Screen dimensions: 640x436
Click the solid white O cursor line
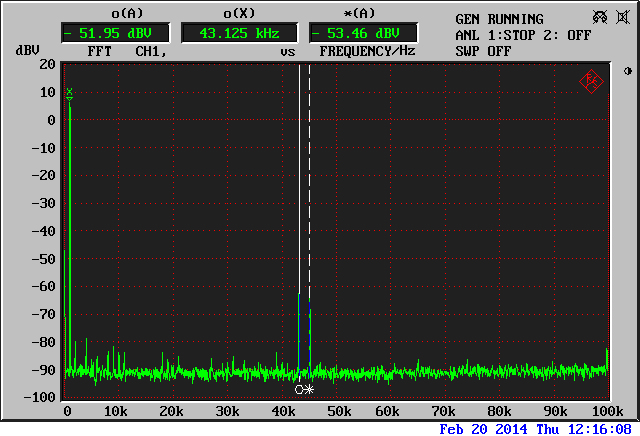click(x=299, y=180)
